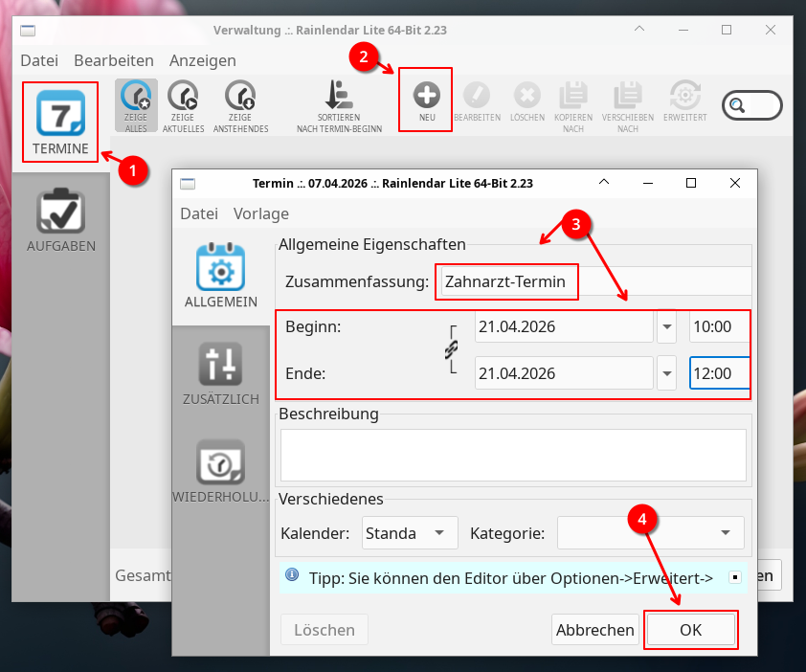Open the Kategorie dropdown
Image resolution: width=806 pixels, height=672 pixels.
click(650, 533)
